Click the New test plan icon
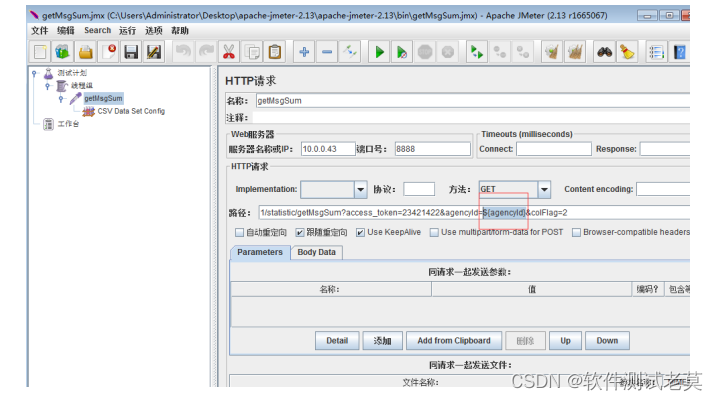 pos(40,52)
